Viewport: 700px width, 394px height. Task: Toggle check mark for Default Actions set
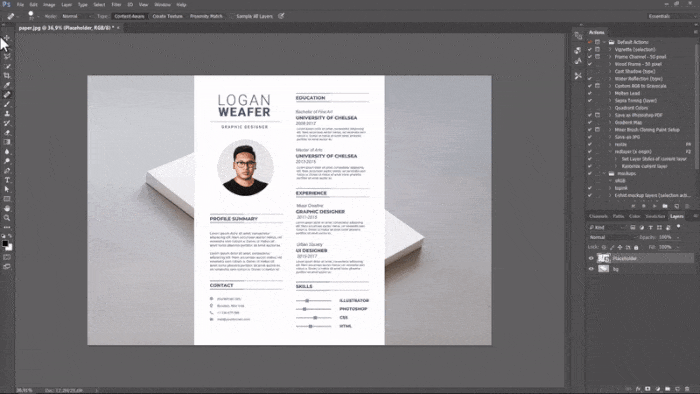pyautogui.click(x=590, y=42)
